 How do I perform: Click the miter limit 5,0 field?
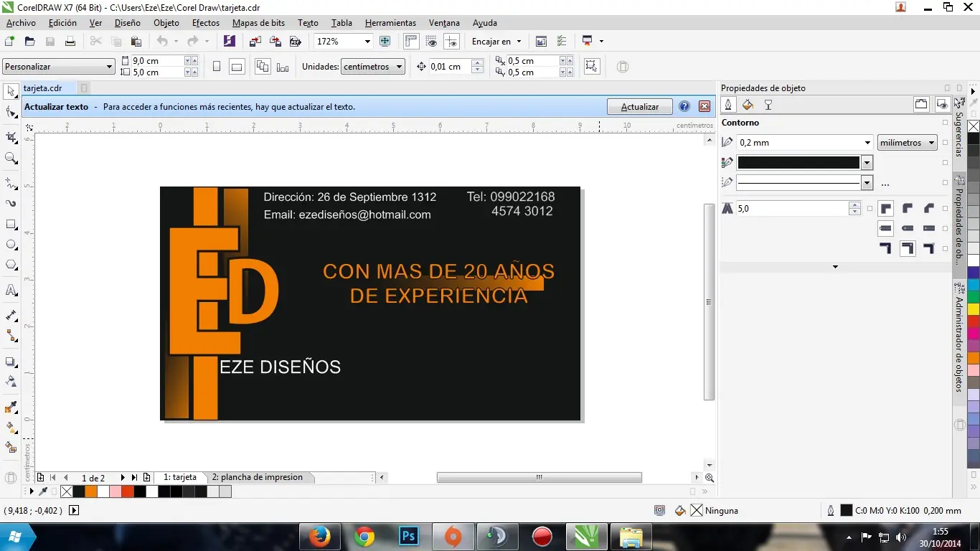coord(791,209)
